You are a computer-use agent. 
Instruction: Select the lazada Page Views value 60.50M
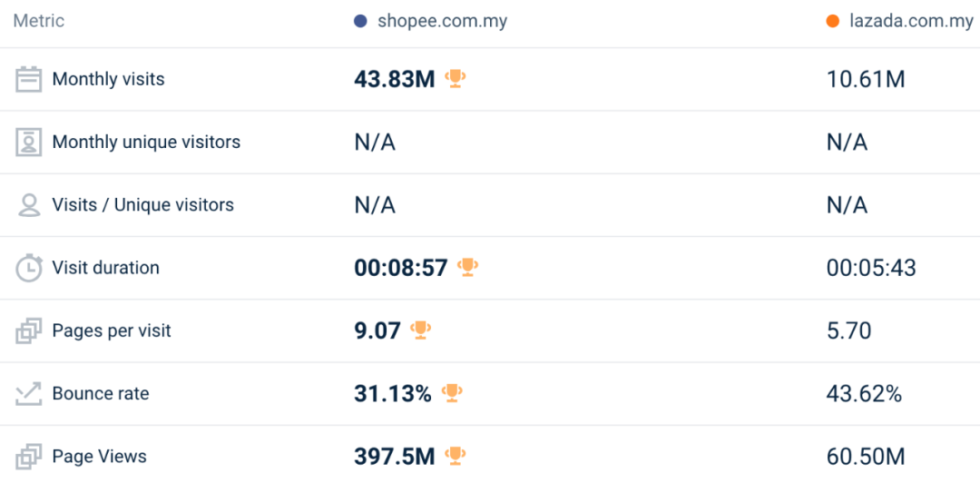866,456
